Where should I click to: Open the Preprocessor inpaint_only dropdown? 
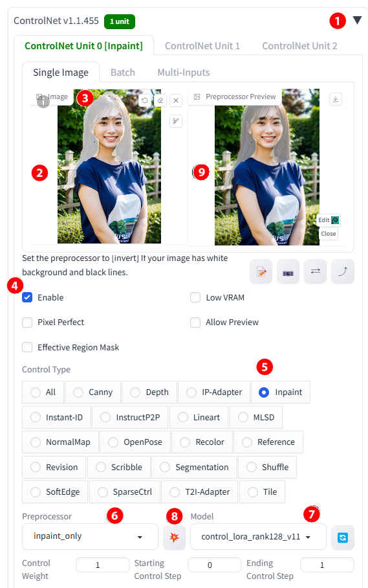point(91,537)
